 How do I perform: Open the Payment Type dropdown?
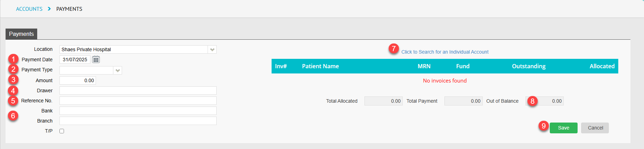coord(91,70)
